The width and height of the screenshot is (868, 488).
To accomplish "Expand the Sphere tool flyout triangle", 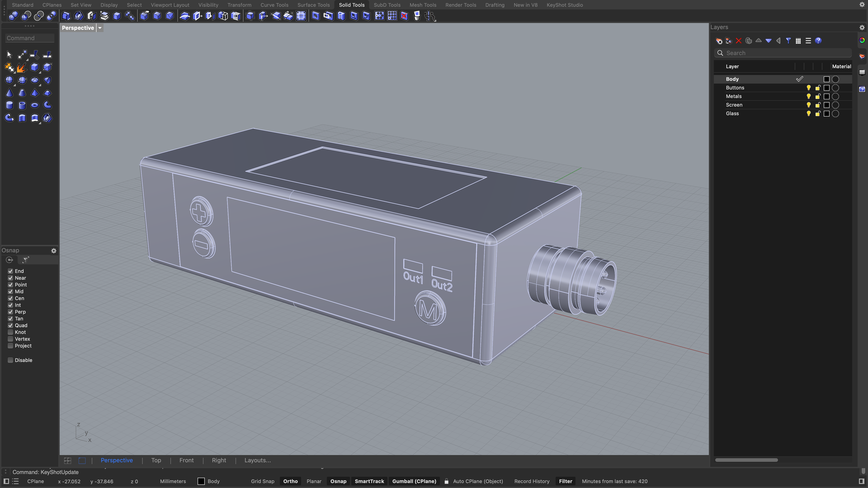I will pos(15,85).
